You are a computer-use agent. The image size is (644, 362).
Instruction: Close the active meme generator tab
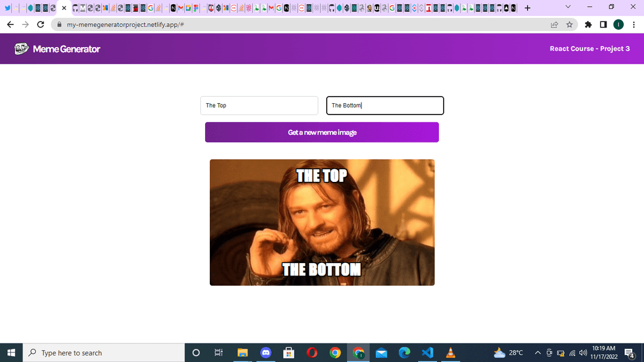click(64, 8)
